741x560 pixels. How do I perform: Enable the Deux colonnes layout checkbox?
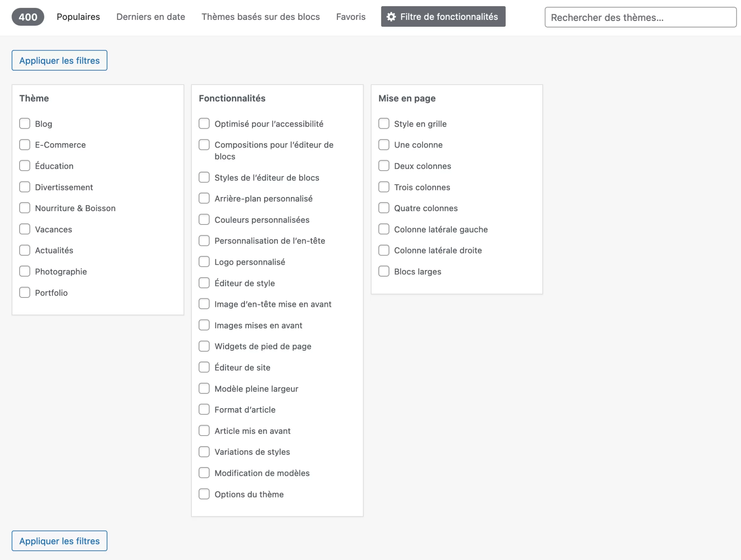(x=384, y=166)
